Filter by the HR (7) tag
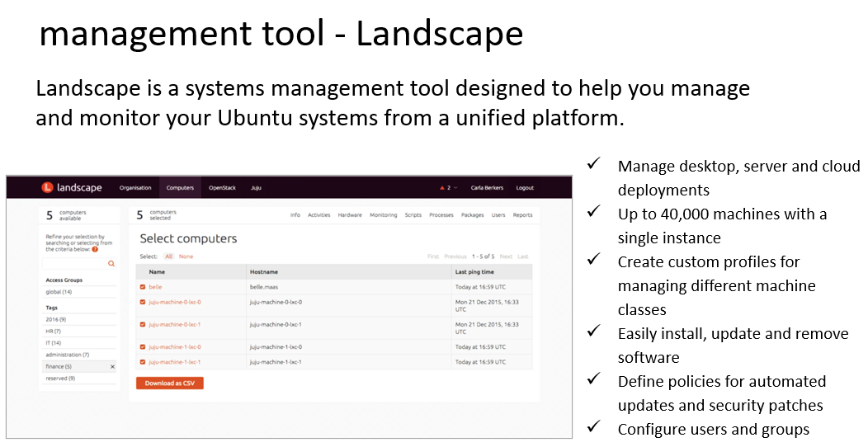 (53, 332)
